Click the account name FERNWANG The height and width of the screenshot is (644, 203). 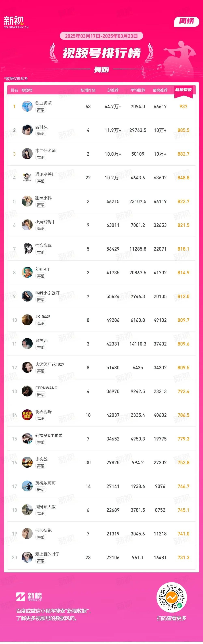[46, 388]
